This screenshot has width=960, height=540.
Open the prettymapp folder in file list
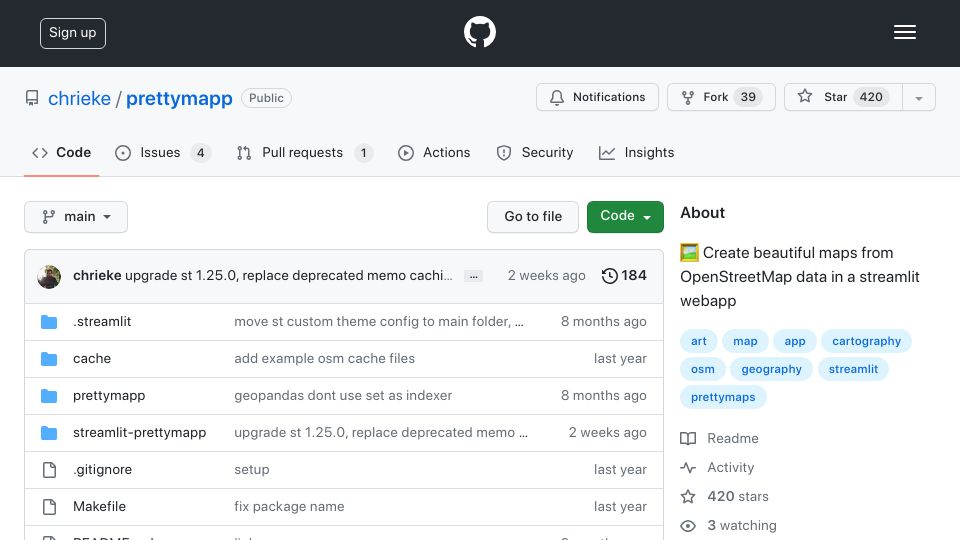pyautogui.click(x=109, y=396)
